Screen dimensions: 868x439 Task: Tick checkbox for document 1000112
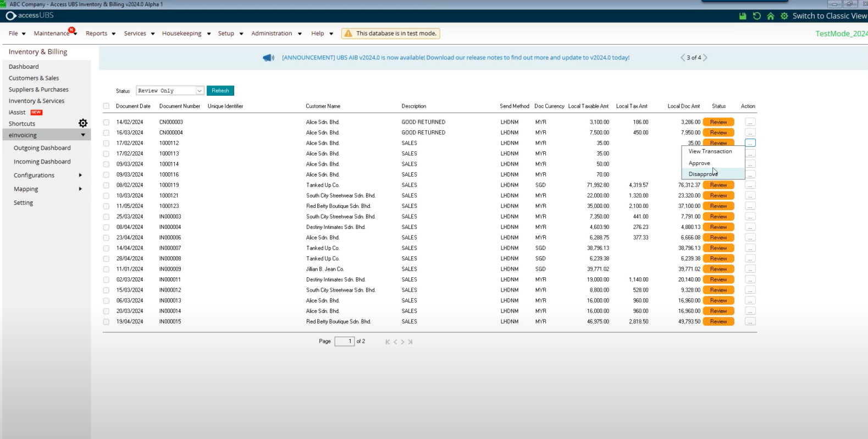(x=106, y=143)
